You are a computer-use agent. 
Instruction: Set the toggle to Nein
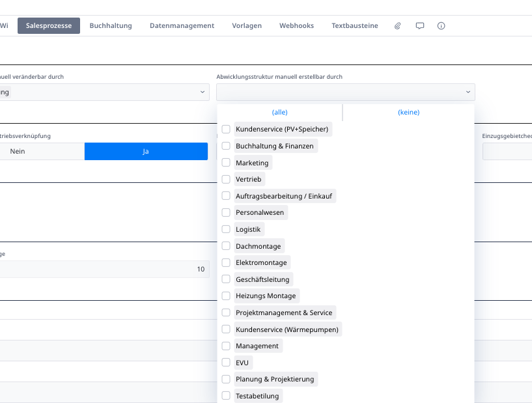click(x=42, y=151)
